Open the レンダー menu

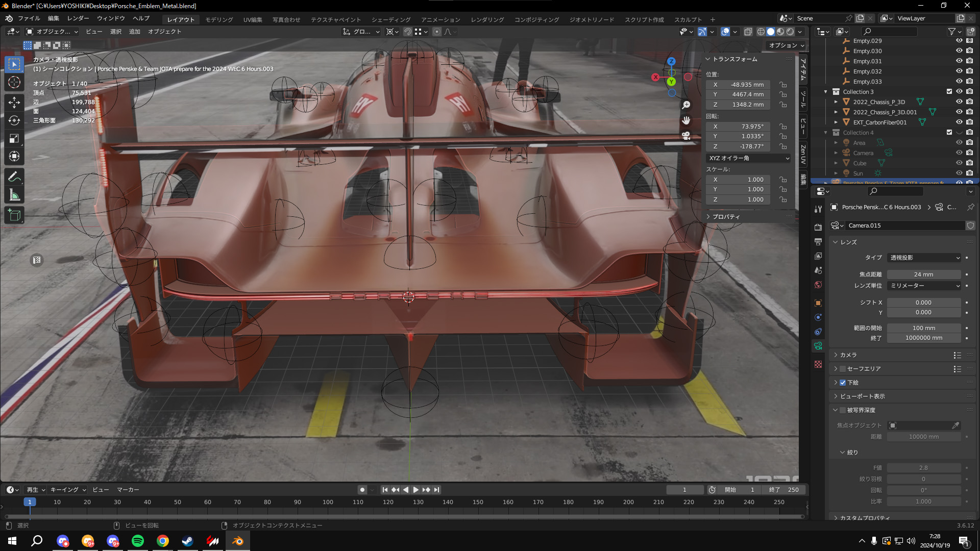(x=78, y=19)
